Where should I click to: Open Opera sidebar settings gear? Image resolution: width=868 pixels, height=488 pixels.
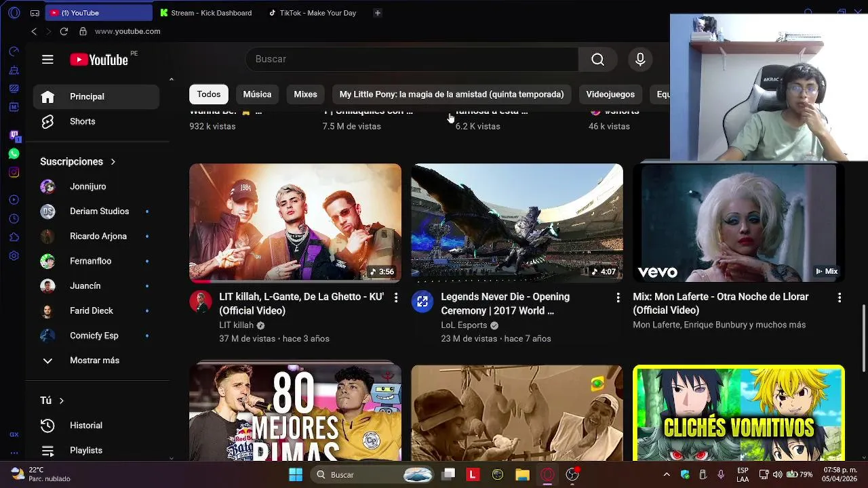coord(14,256)
